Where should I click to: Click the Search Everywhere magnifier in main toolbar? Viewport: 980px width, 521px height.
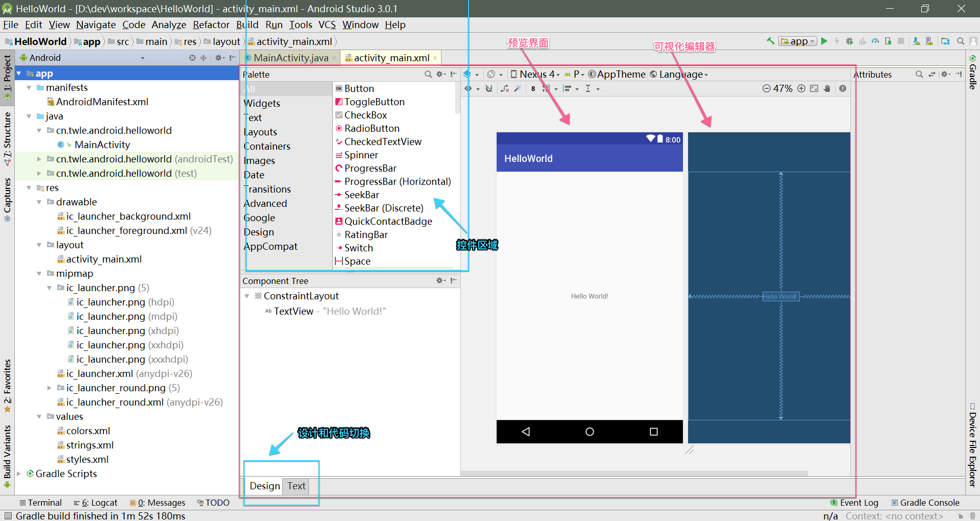(x=961, y=41)
